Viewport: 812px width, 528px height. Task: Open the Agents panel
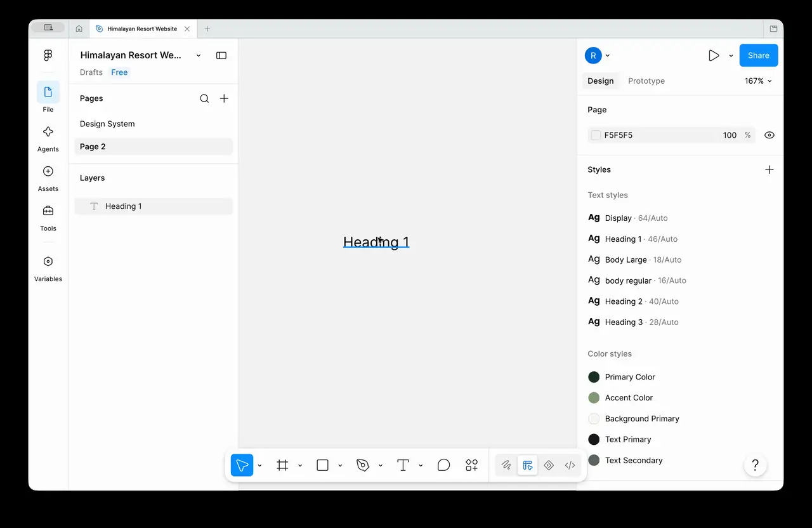pos(48,137)
